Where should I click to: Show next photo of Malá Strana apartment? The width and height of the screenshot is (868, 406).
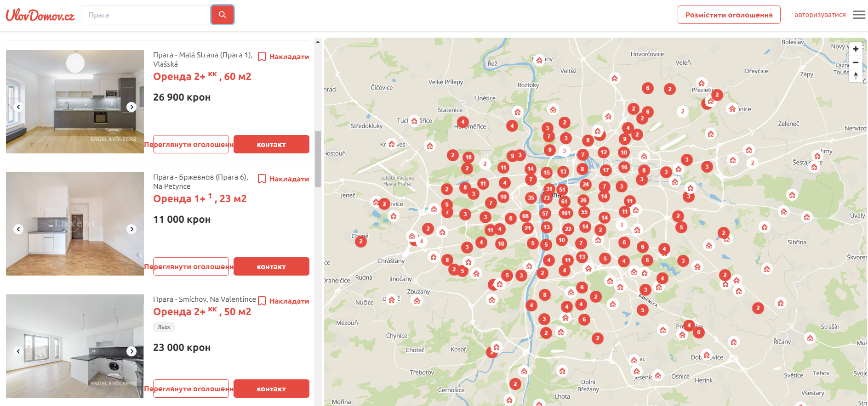click(131, 107)
